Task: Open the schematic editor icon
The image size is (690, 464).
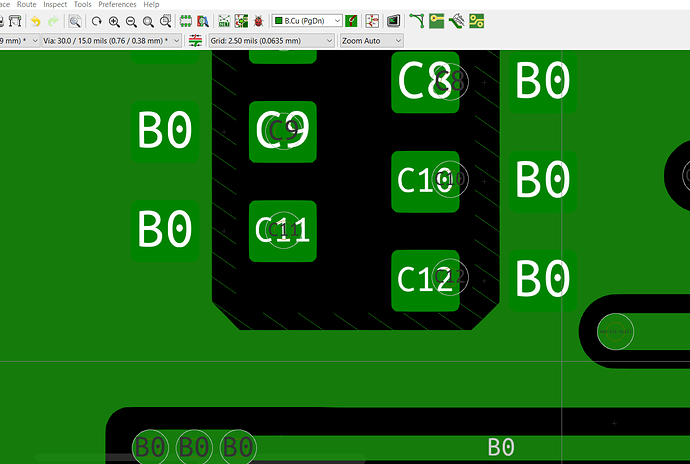Action: pyautogui.click(x=372, y=21)
